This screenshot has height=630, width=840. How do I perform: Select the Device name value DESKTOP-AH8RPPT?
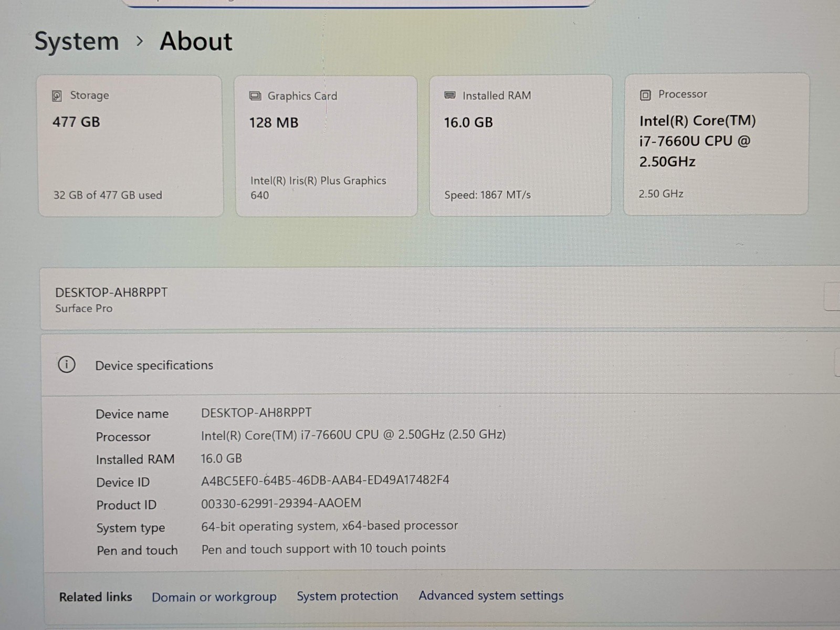[x=256, y=413]
